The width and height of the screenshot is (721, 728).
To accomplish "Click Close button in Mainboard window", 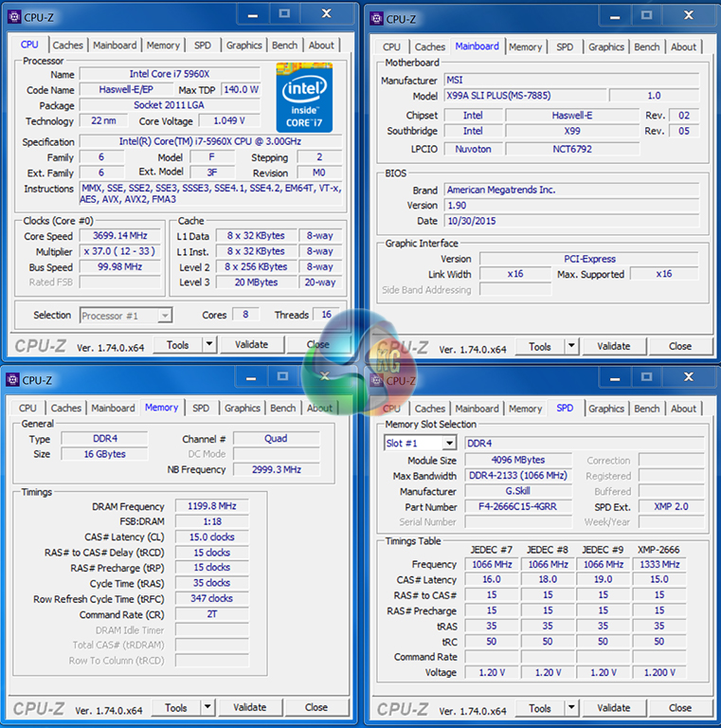I will [x=680, y=346].
